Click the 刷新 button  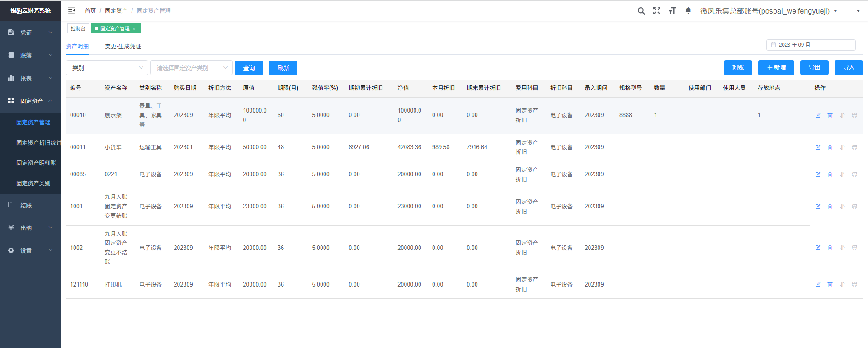pos(283,68)
